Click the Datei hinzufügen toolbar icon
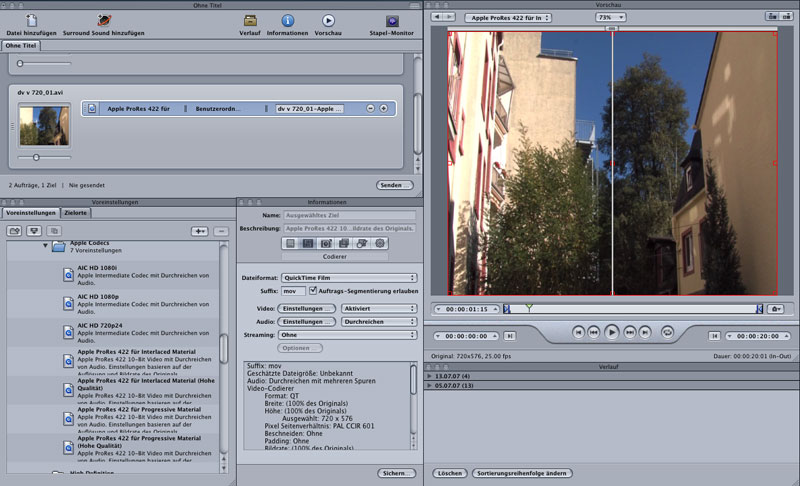The height and width of the screenshot is (486, 800). (30, 20)
